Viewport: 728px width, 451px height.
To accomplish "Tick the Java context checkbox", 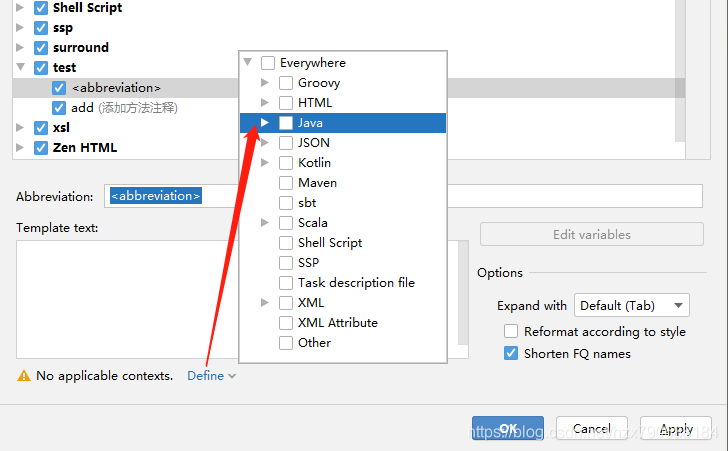I will [x=286, y=123].
